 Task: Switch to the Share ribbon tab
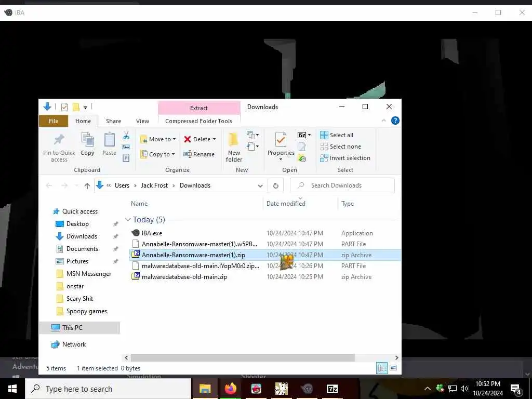point(113,121)
